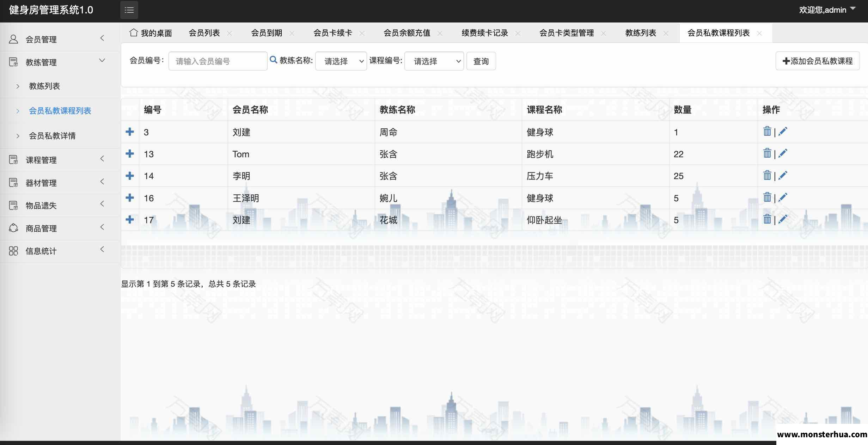Close the 教练列表 tab
Screen dimensions: 868x445
point(666,33)
